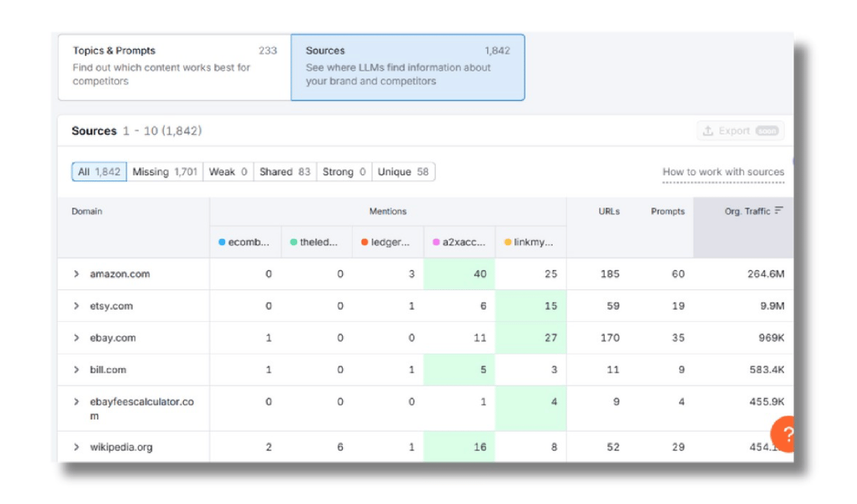Expand the bill.com row chevron
This screenshot has width=857, height=504.
[77, 370]
